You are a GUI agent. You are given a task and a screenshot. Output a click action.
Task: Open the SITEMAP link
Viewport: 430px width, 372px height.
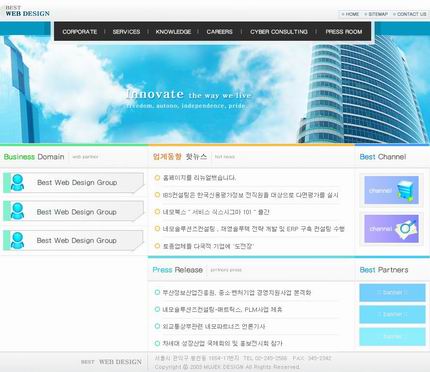pyautogui.click(x=376, y=14)
